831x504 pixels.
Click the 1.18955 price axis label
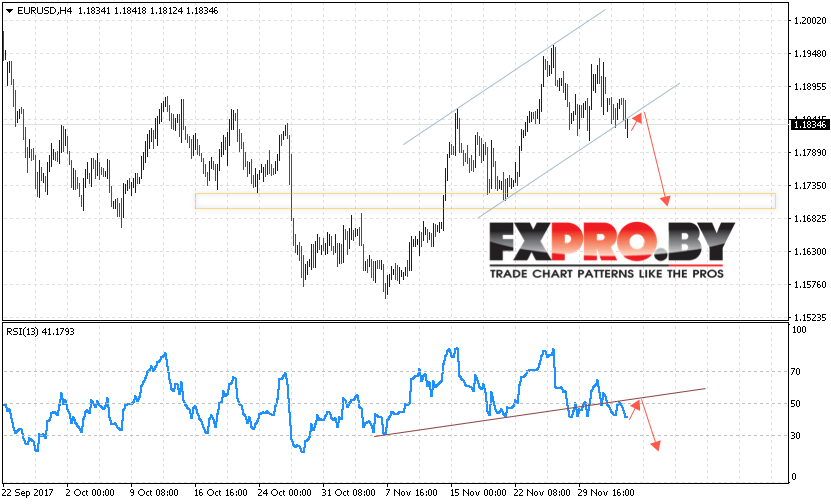point(810,87)
